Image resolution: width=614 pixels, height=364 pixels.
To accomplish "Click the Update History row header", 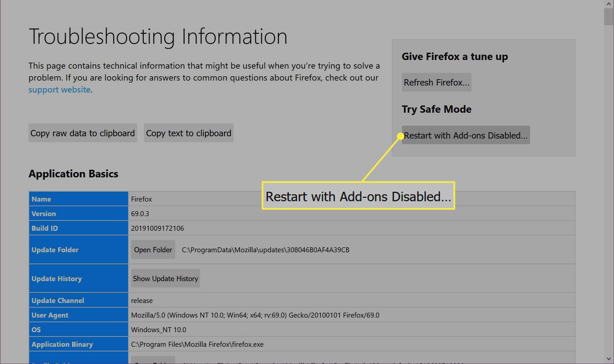I will [79, 278].
